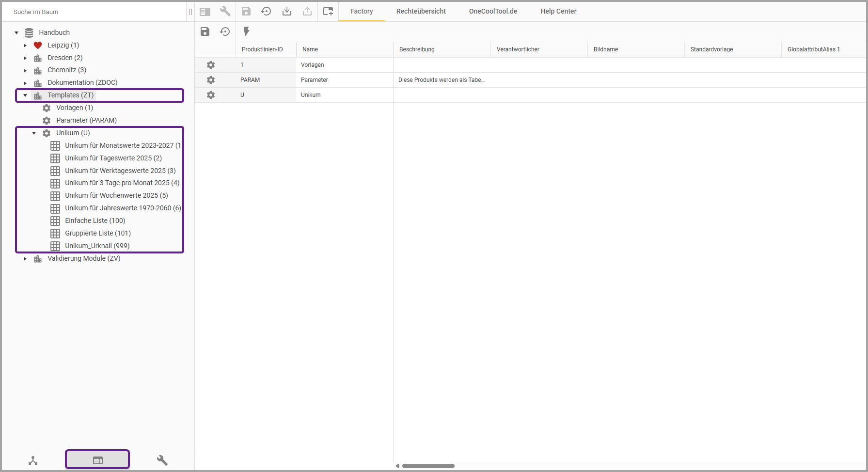Expand the Leipzig (1) tree node
The width and height of the screenshot is (868, 472).
[x=25, y=45]
